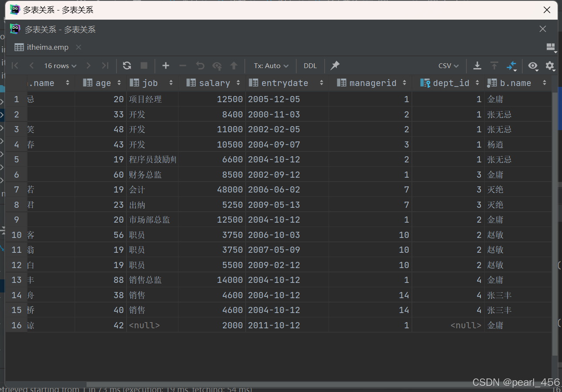This screenshot has width=562, height=392.
Task: Delete row with the minus icon
Action: point(183,65)
